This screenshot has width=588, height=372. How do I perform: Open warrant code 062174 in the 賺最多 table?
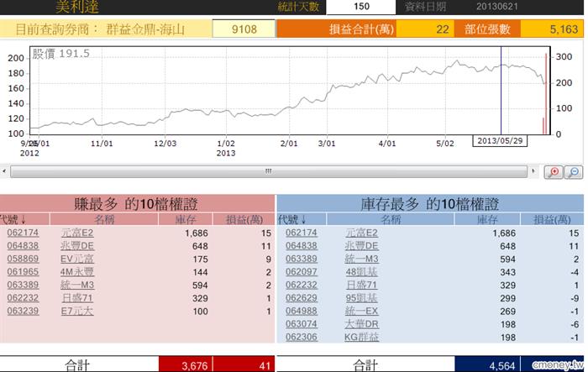click(23, 233)
